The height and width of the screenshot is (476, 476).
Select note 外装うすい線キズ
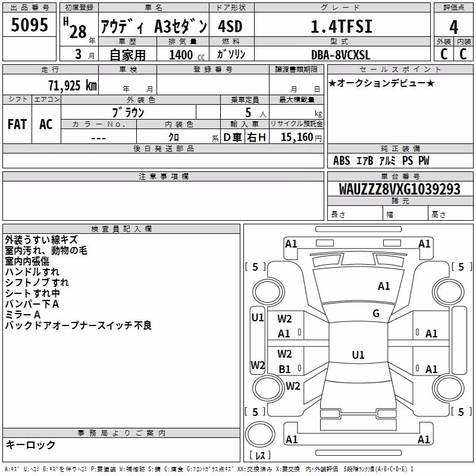tap(42, 240)
